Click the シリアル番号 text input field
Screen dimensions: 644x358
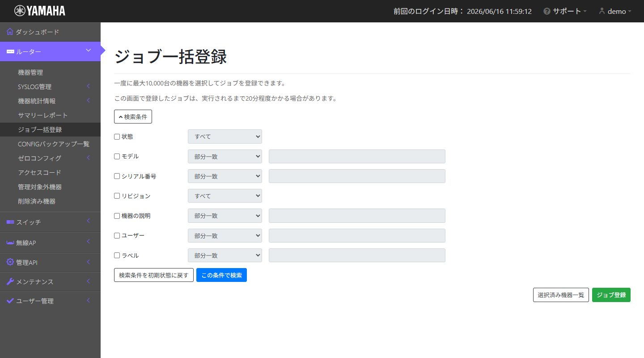357,176
